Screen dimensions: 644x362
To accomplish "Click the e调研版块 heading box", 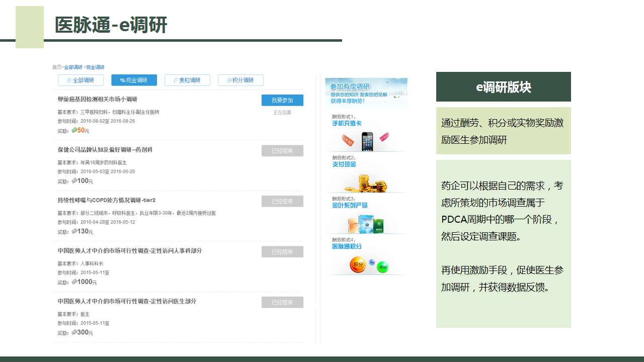I will tap(503, 87).
